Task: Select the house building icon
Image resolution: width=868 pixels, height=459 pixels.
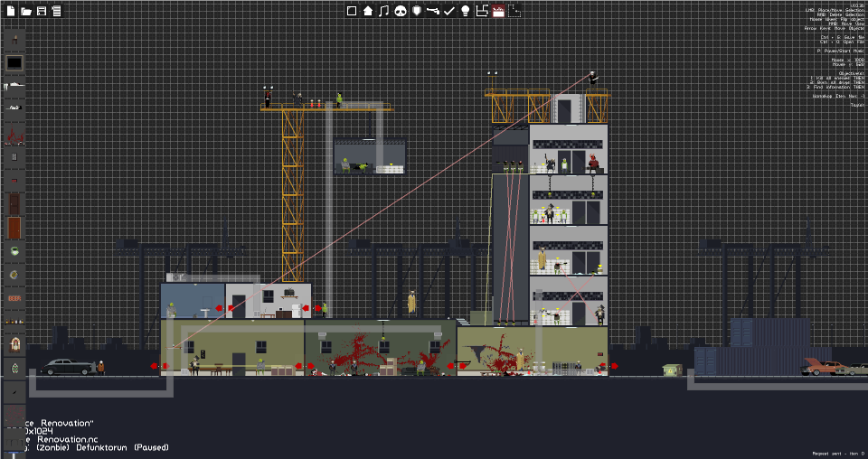Action: pos(368,11)
